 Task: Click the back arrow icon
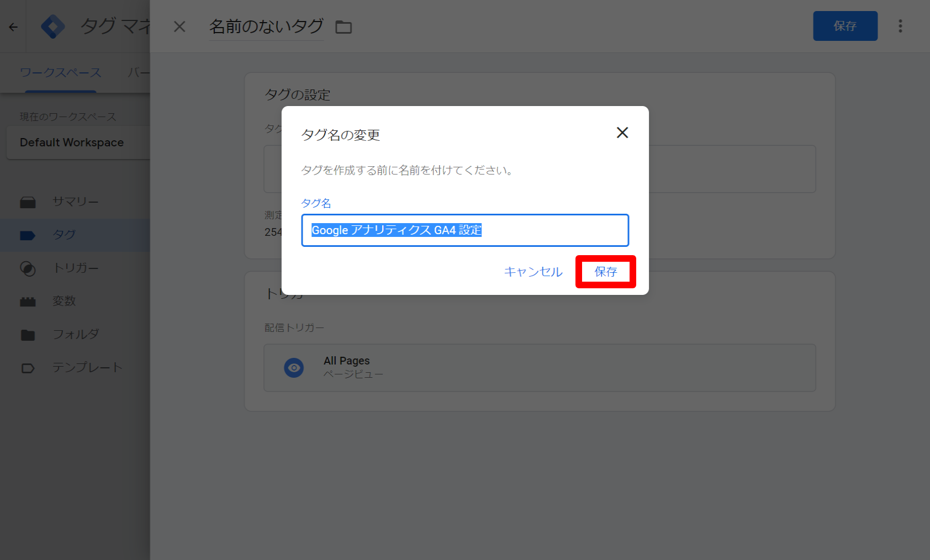click(x=13, y=27)
